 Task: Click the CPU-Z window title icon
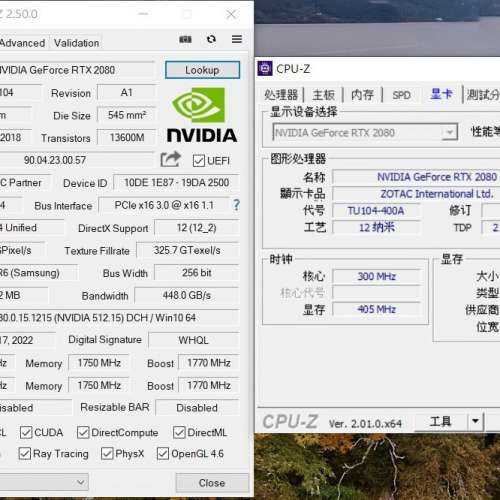point(265,69)
